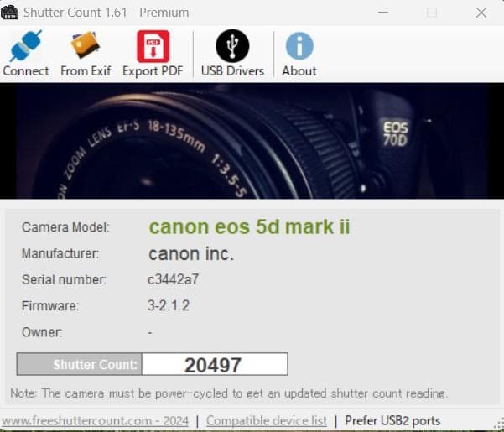Click the Camera Model: label

click(65, 227)
